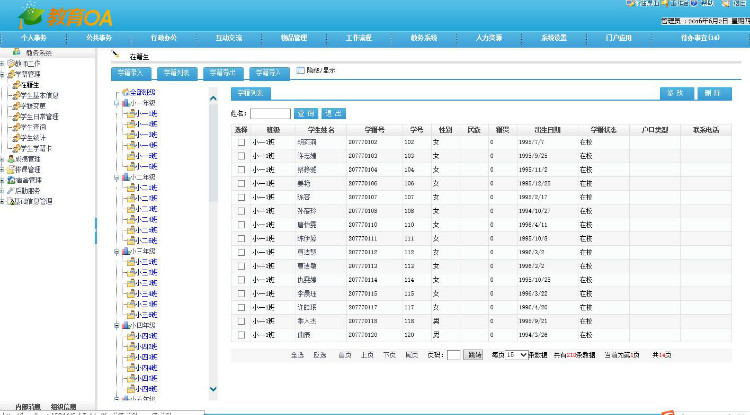The height and width of the screenshot is (415, 750).
Task: Collapse the 小三年级 node in class tree
Action: coord(116,251)
